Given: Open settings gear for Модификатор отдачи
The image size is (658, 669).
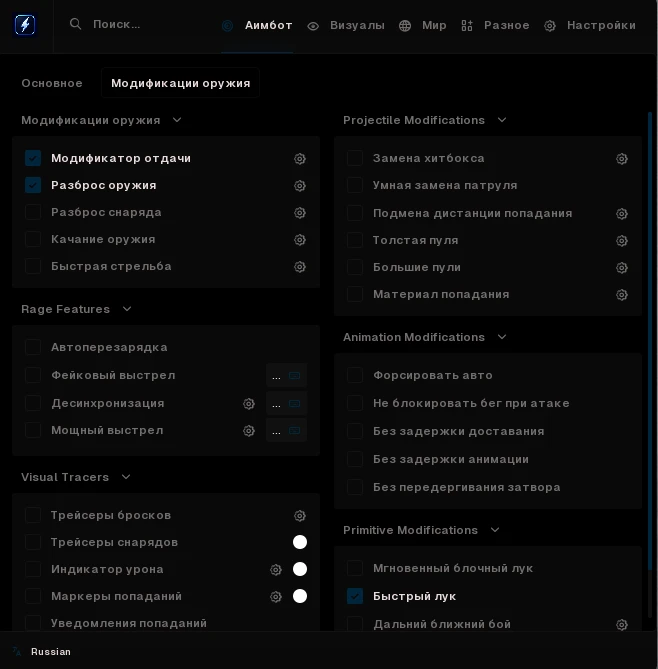Looking at the screenshot, I should [300, 159].
